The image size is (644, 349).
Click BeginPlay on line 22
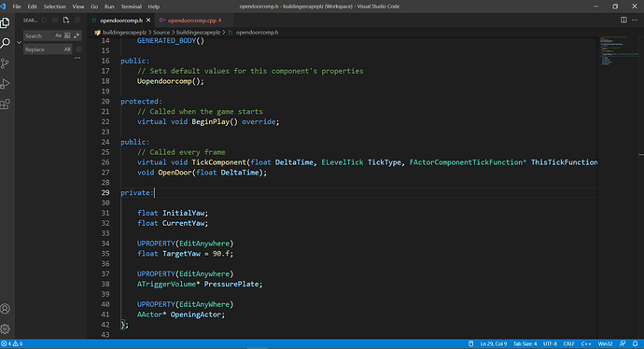click(x=210, y=122)
